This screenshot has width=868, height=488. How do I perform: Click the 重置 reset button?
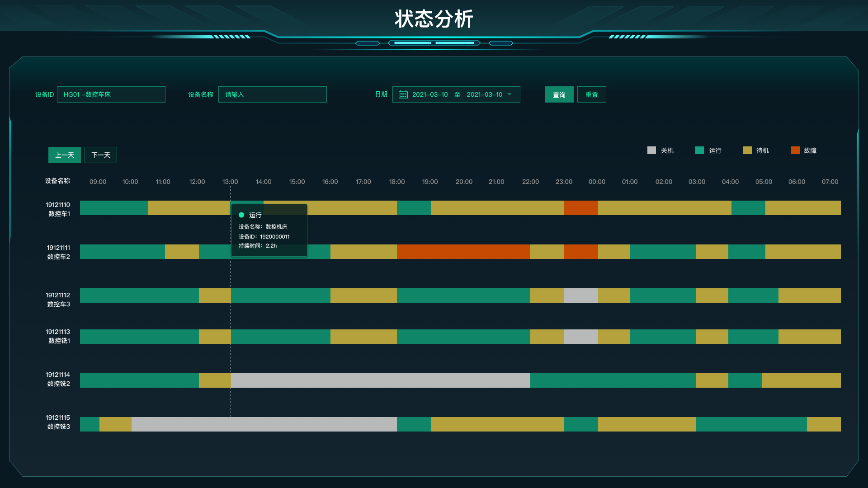[592, 94]
